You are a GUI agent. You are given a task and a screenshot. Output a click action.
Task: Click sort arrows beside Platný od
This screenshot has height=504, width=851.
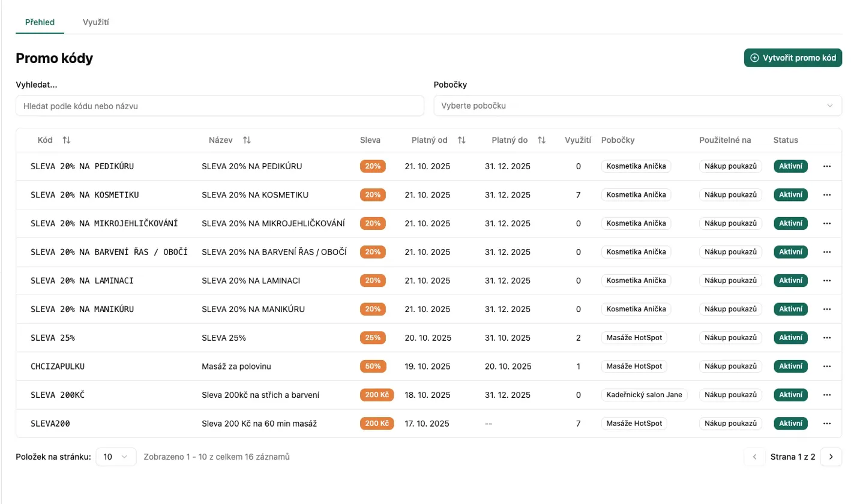click(x=462, y=140)
